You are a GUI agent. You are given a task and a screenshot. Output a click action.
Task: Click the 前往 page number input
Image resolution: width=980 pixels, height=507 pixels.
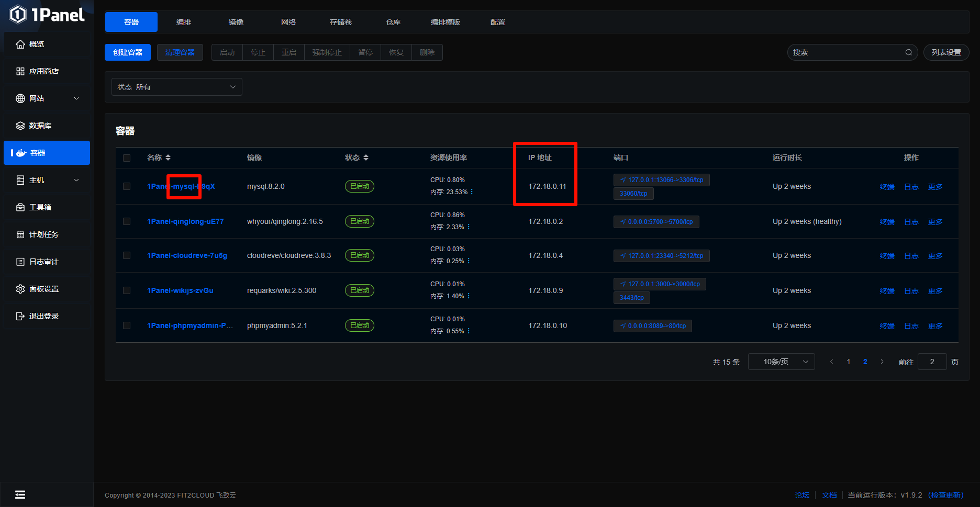tap(932, 362)
